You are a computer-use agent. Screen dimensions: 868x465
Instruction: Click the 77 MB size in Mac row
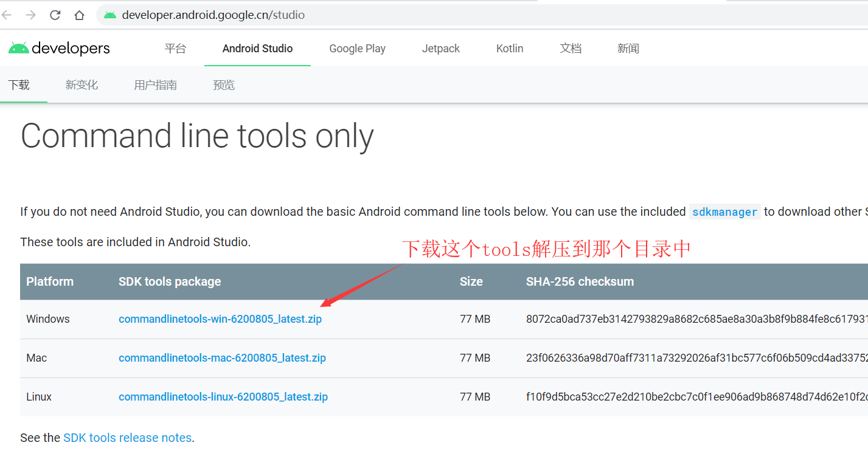pyautogui.click(x=475, y=358)
